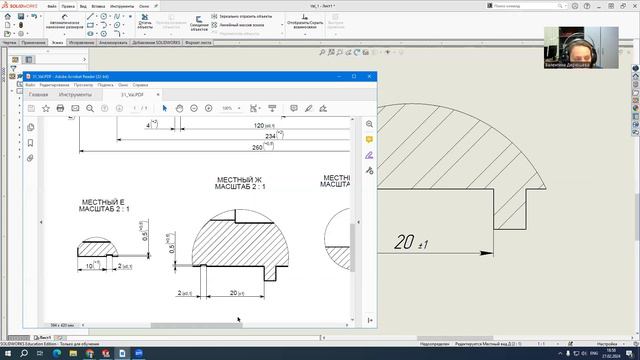Open SolidWorks Вставка menu
Image resolution: width=640 pixels, height=360 pixels.
coord(98,6)
